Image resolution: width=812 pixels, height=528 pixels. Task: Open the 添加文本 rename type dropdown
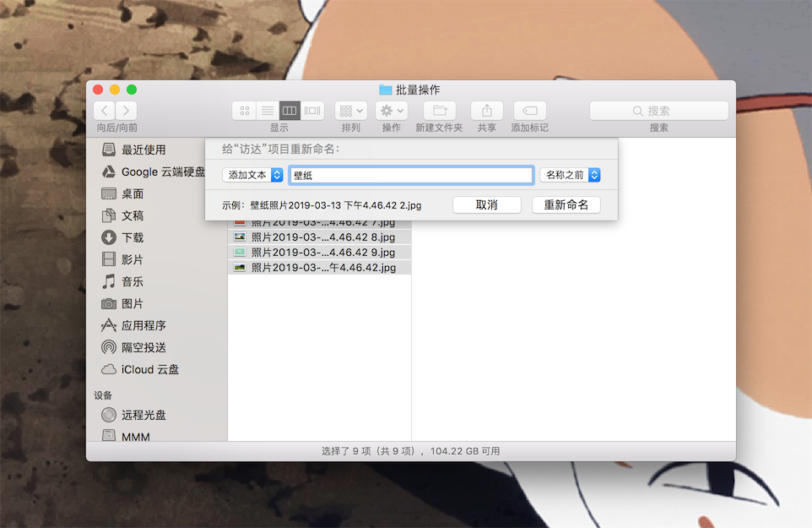pos(252,175)
